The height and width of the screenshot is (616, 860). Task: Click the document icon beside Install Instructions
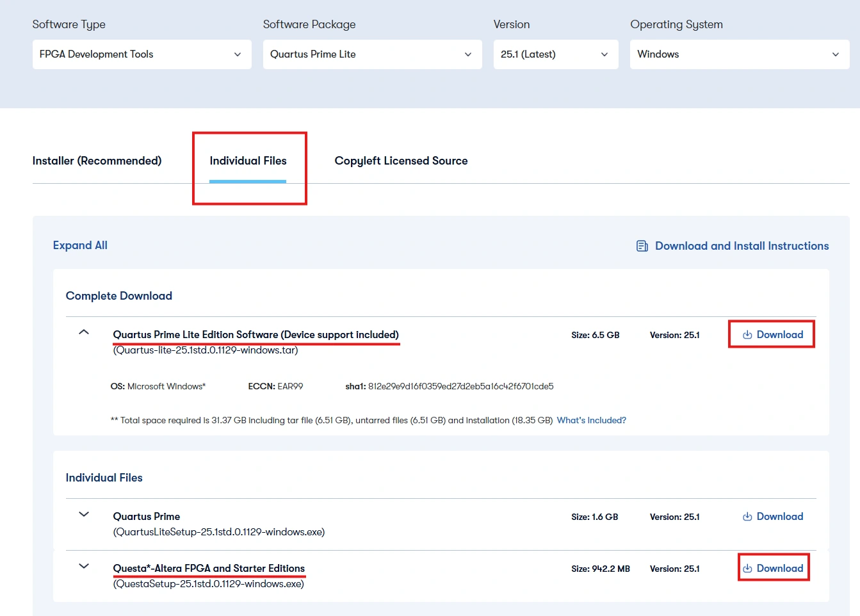[x=642, y=246]
